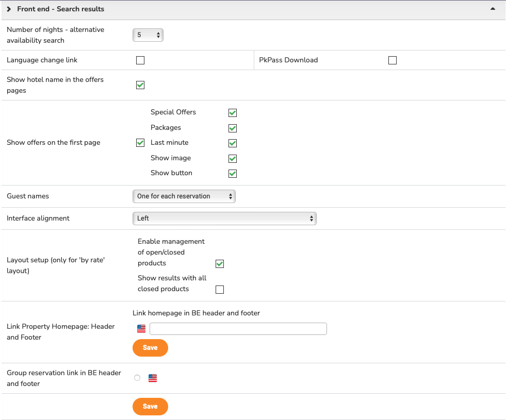506x420 pixels.
Task: Focus the Link homepage text input field
Action: click(x=238, y=329)
